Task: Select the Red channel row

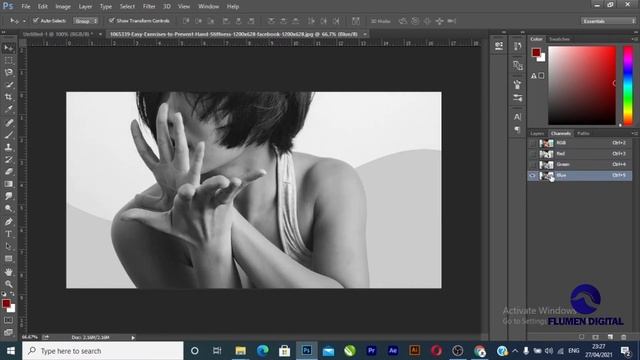Action: pos(580,154)
